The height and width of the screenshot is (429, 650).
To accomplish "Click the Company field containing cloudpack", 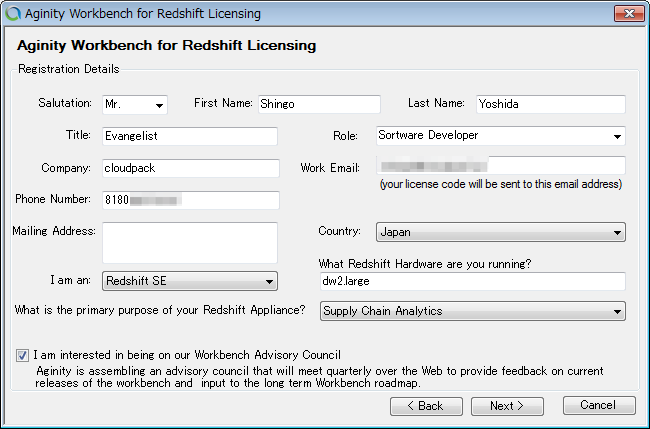I will 191,168.
